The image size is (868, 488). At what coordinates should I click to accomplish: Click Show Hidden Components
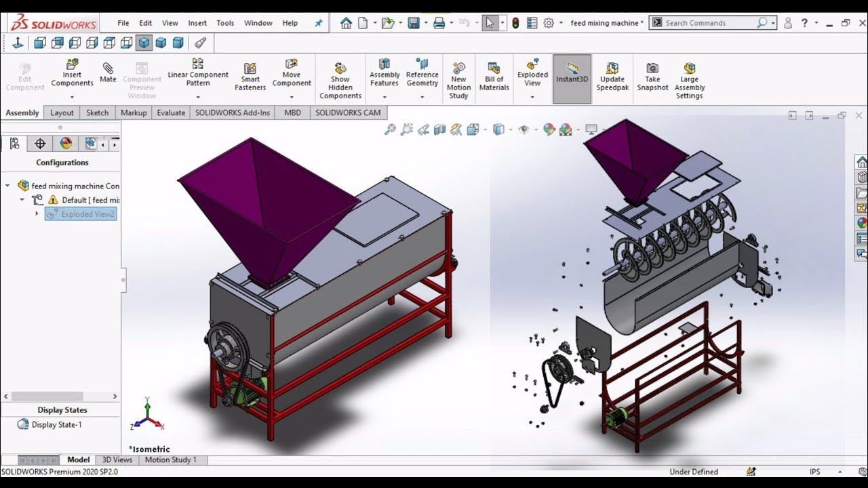tap(340, 81)
